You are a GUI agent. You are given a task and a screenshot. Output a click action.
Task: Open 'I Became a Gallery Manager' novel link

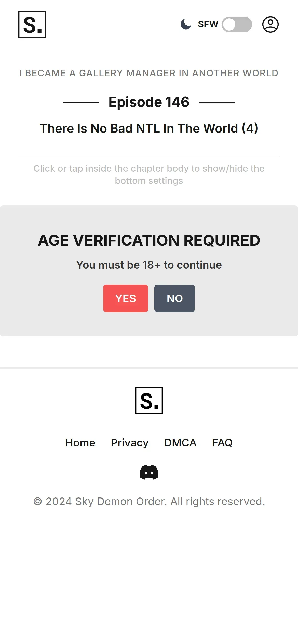149,73
